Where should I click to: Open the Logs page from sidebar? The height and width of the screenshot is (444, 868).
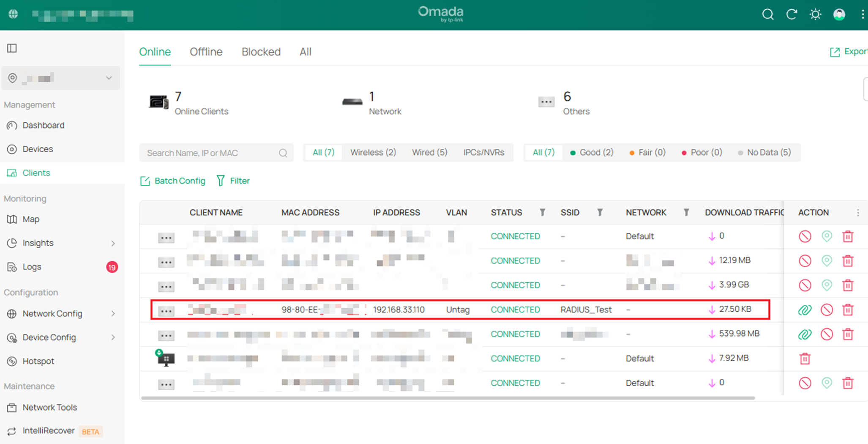pyautogui.click(x=32, y=266)
